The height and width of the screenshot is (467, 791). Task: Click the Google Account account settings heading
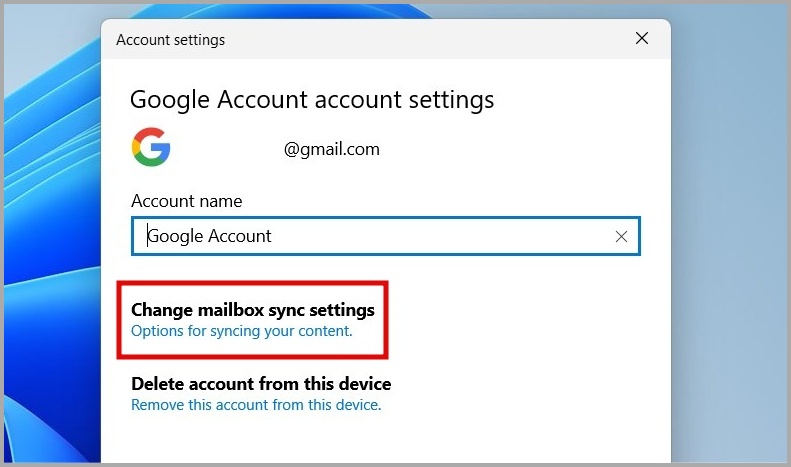[x=312, y=100]
